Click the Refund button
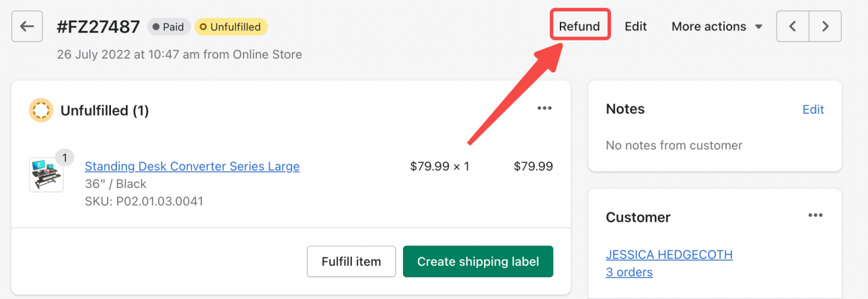This screenshot has height=299, width=868. coord(579,26)
